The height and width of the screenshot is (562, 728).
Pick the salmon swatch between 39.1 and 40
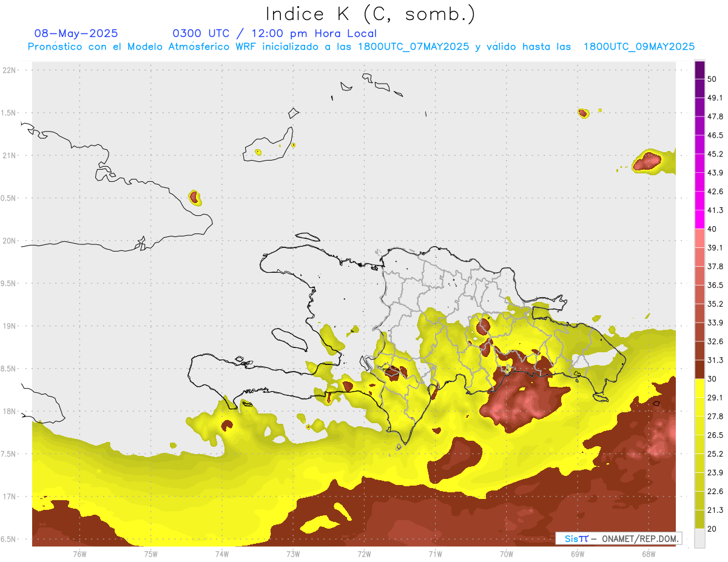699,238
